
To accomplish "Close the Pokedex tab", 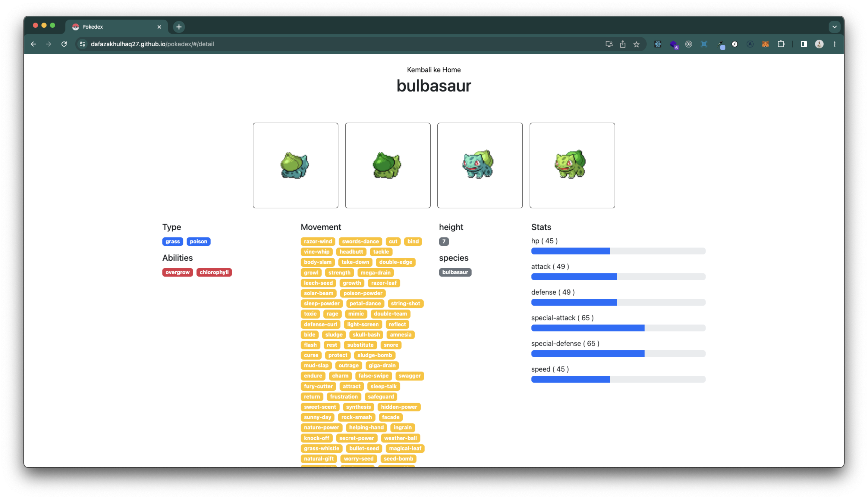I will [159, 27].
